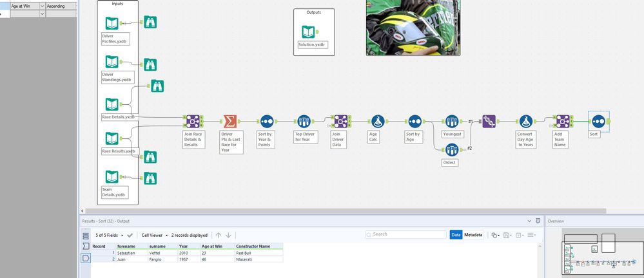Screen dimensions: 644x278
Task: Select the Race Results.yxdb input tool
Action: 112,138
